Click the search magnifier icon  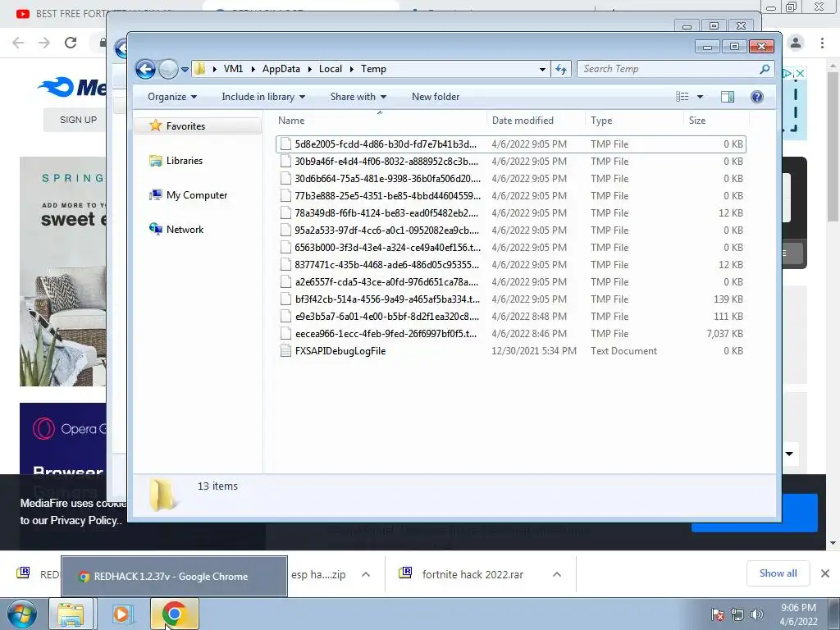pos(765,69)
